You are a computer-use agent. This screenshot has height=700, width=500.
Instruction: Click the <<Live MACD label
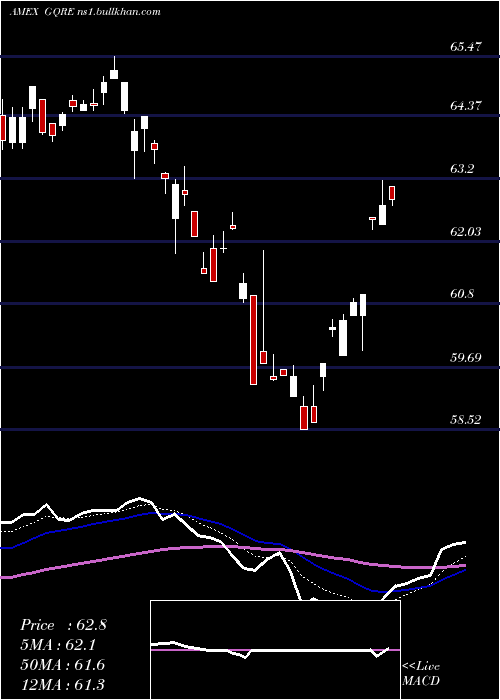coord(421,674)
